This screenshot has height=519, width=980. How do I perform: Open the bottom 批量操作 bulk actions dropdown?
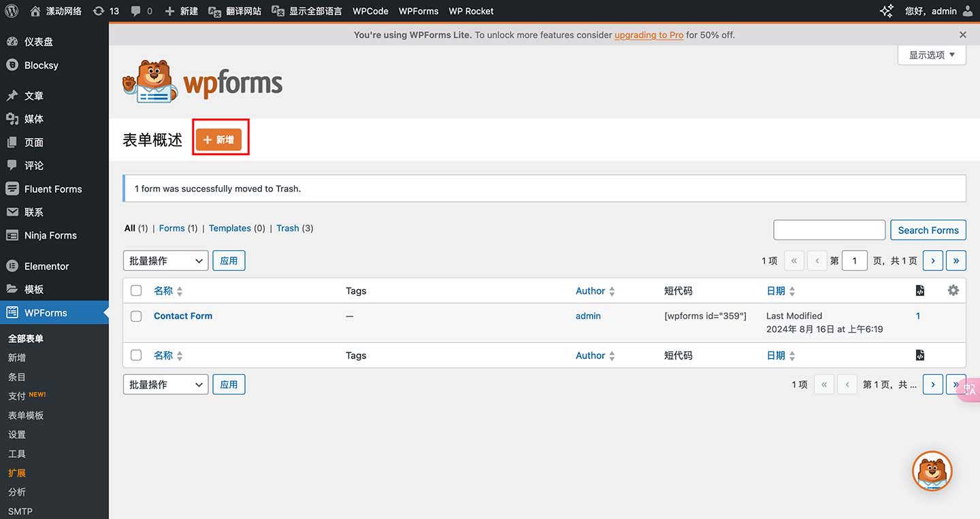point(165,384)
